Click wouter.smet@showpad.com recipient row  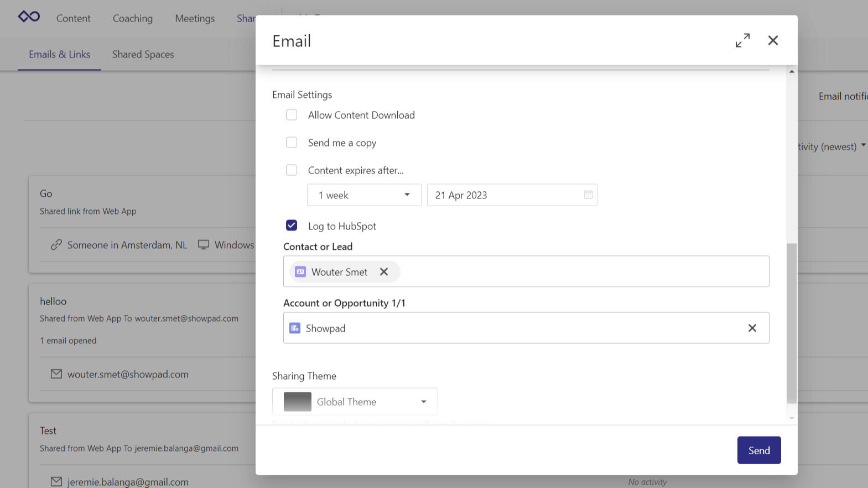click(x=128, y=374)
